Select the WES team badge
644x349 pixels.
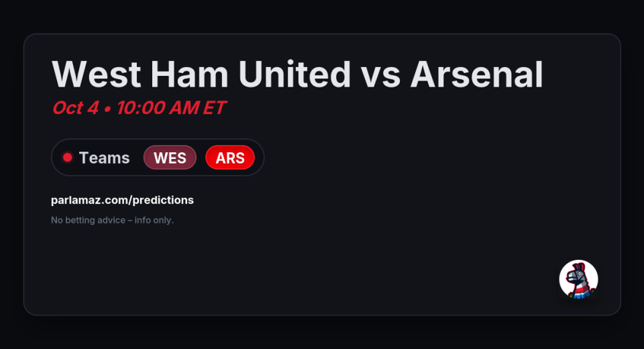coord(170,158)
